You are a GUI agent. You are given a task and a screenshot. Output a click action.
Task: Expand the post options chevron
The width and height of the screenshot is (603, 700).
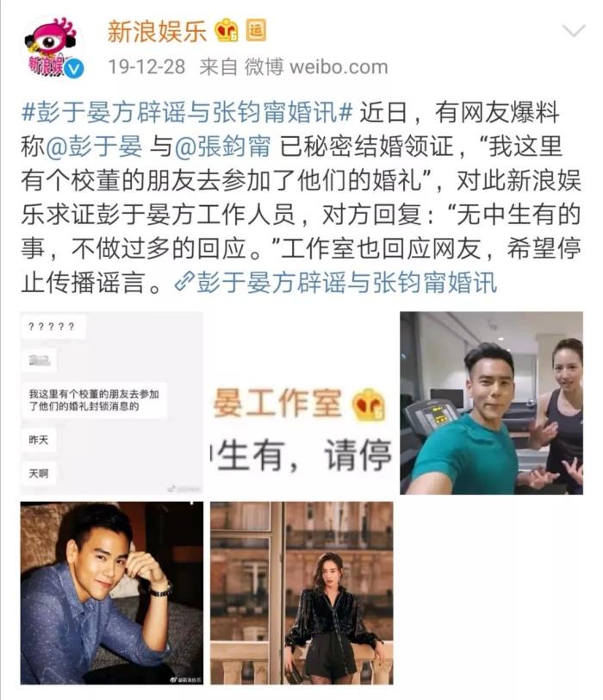click(x=574, y=31)
